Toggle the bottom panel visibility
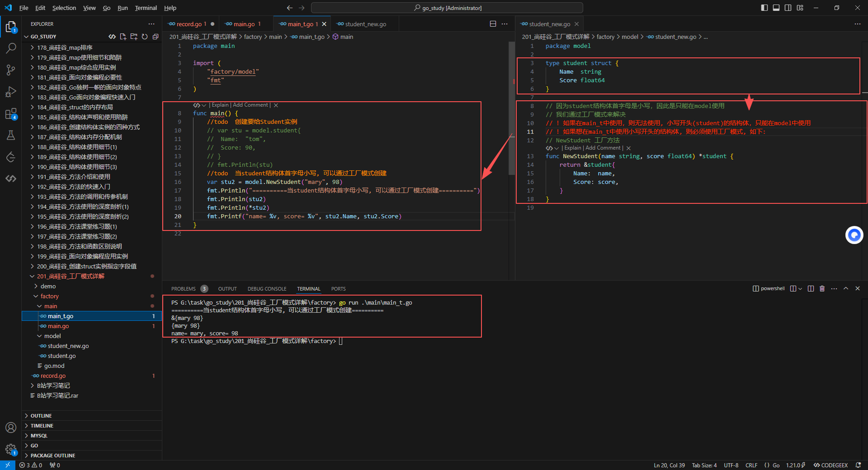Viewport: 868px width, 470px height. pyautogui.click(x=776, y=8)
